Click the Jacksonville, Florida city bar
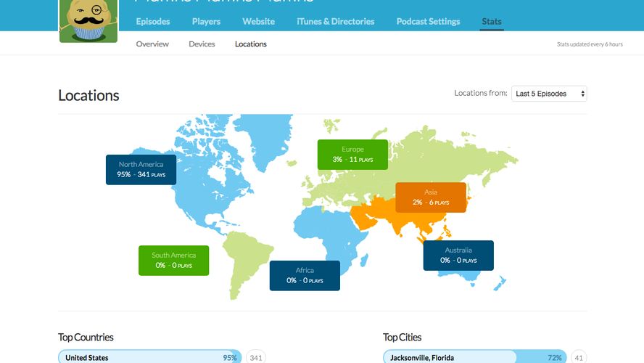 (x=474, y=357)
